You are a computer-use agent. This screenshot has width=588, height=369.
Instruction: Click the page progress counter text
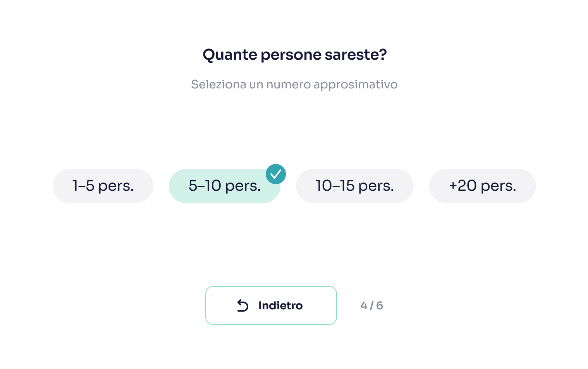tap(371, 305)
